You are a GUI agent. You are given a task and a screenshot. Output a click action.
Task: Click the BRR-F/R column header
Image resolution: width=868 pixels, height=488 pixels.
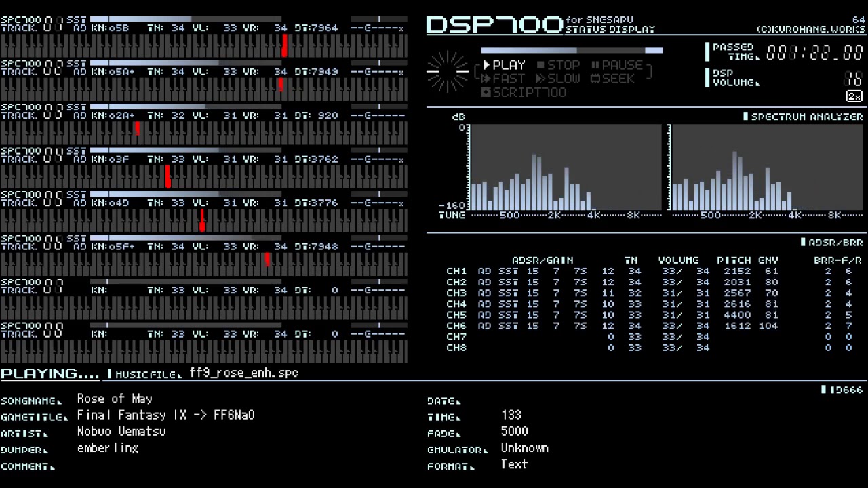pos(837,260)
